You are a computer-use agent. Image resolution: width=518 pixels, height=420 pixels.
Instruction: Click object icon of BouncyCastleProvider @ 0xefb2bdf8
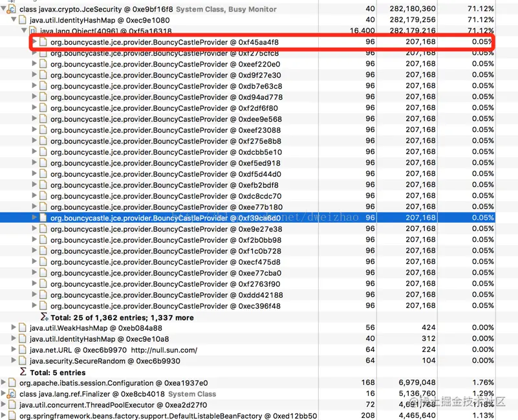coord(43,184)
